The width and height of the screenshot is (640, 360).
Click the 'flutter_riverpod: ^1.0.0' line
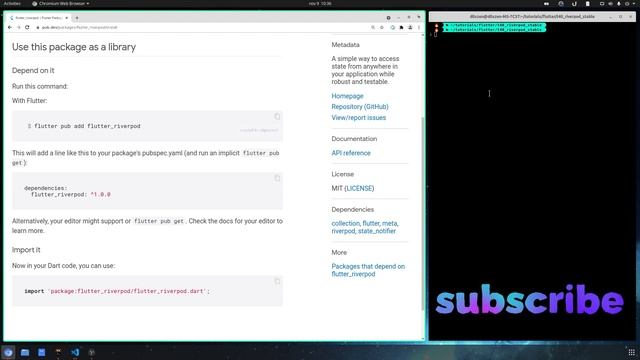point(71,195)
